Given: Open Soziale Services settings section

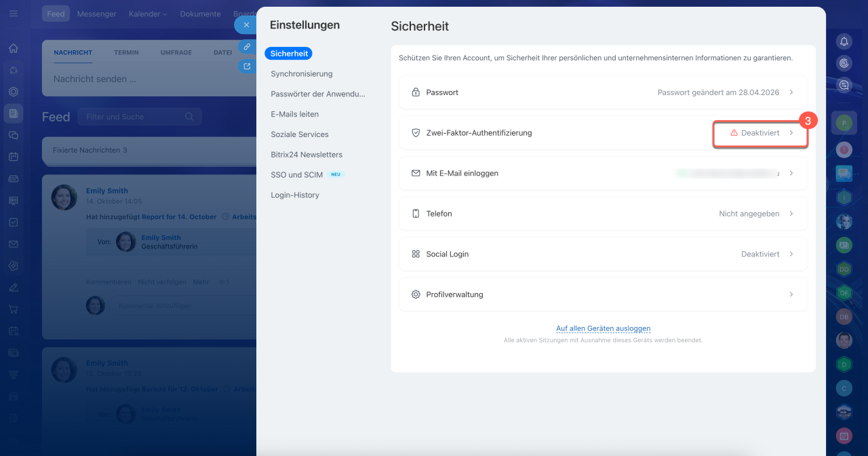Looking at the screenshot, I should 300,134.
